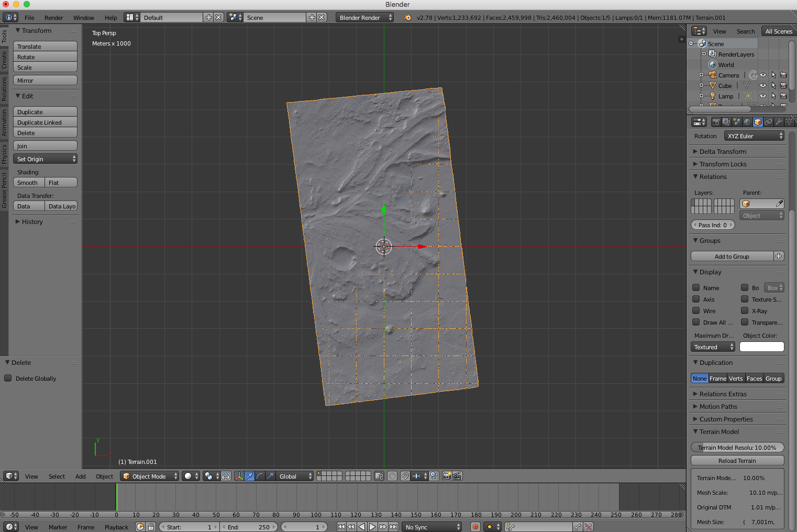This screenshot has width=797, height=532.
Task: Enable the X-Ray display checkbox
Action: point(745,311)
